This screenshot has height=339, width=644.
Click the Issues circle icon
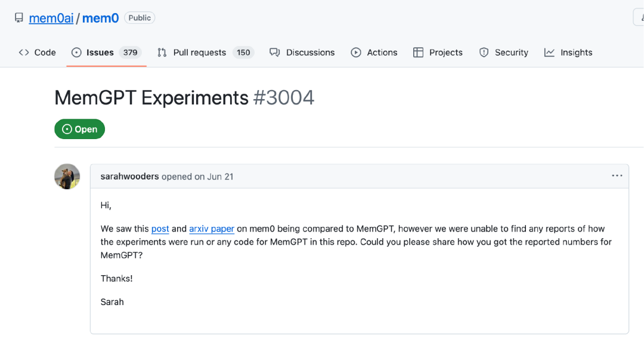point(76,53)
